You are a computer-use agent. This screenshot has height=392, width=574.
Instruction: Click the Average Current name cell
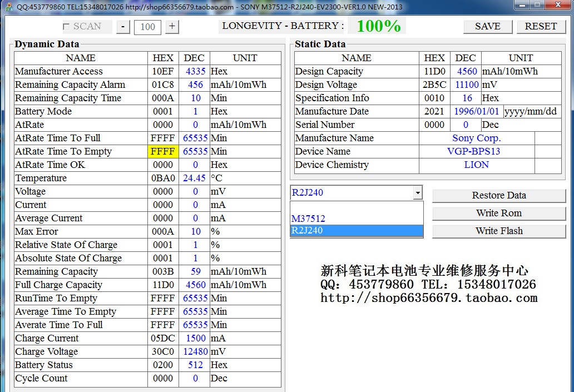pyautogui.click(x=81, y=219)
